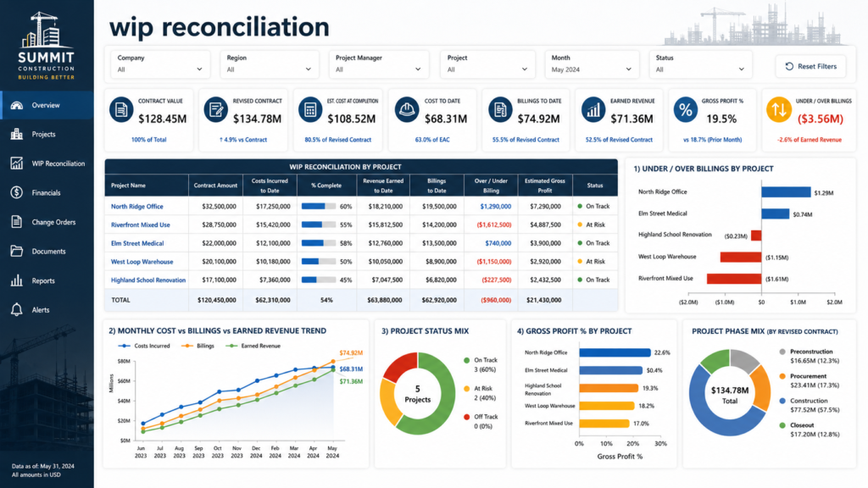Click the $1,290,000 over billing value
868x488 pixels.
495,207
